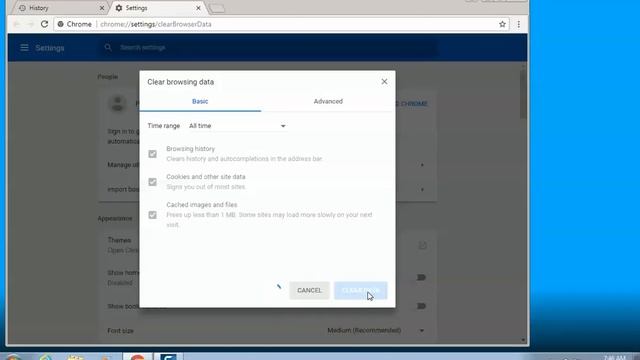Click the scroll down arrow

pyautogui.click(x=523, y=340)
